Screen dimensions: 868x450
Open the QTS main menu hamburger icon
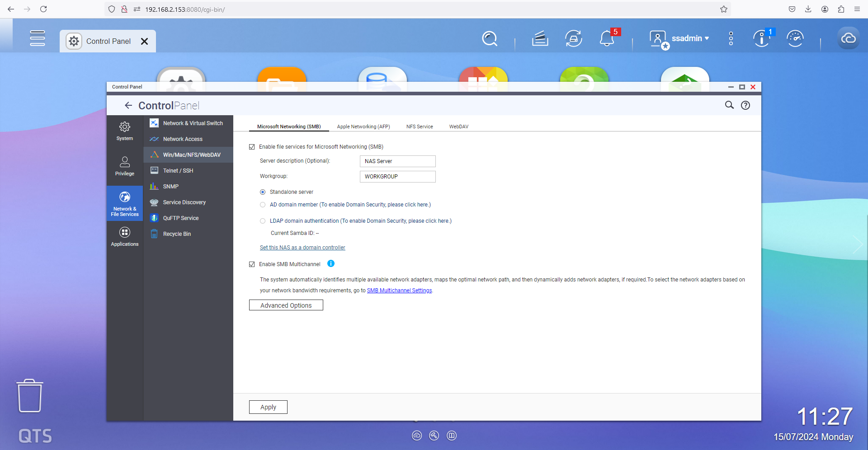(38, 38)
